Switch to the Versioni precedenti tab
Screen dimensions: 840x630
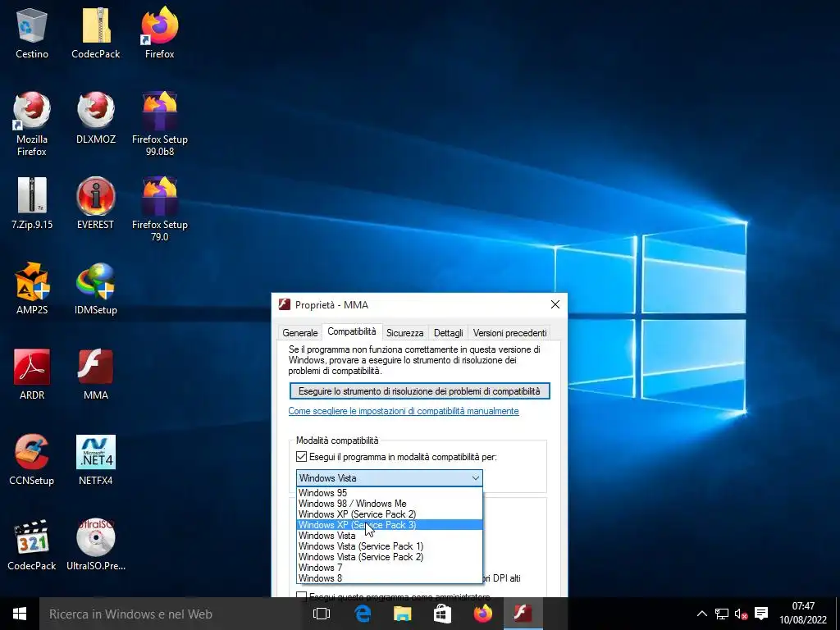(x=510, y=333)
